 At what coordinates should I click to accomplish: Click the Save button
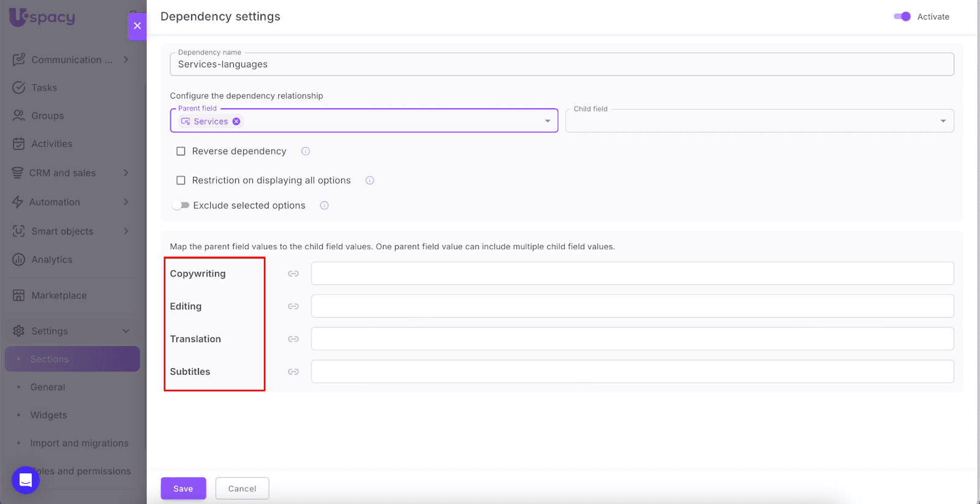[x=183, y=489]
